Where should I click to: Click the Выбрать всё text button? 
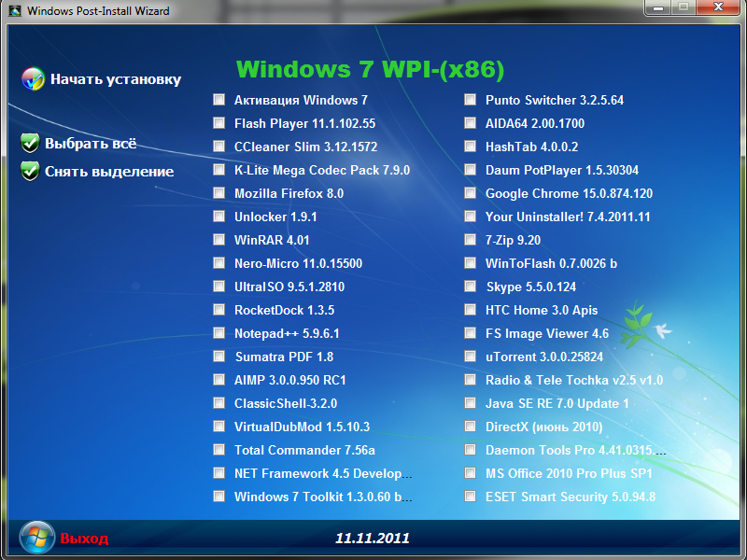coord(91,144)
